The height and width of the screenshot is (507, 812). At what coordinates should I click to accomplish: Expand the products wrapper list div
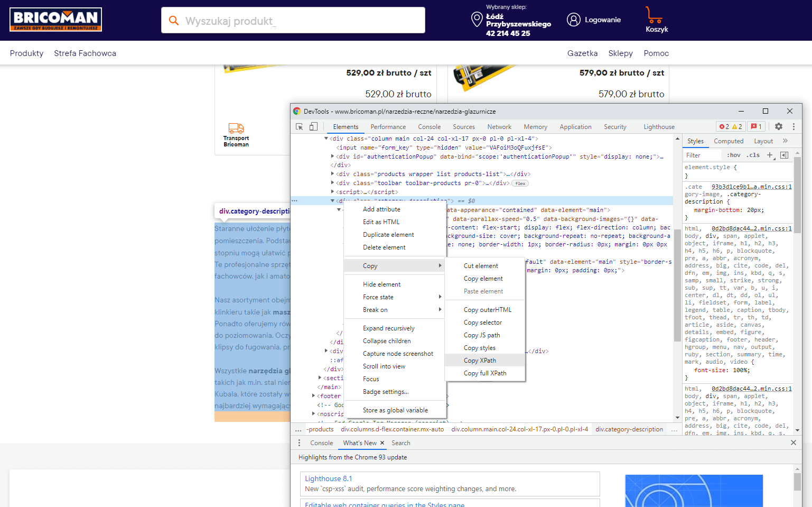coord(332,174)
